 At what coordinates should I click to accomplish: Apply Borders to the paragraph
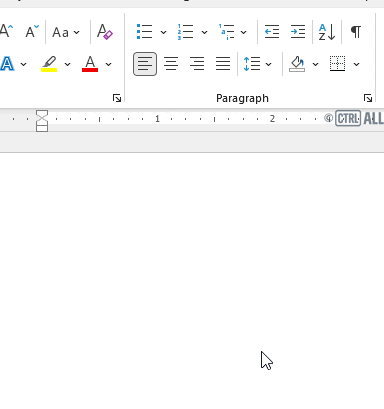(337, 63)
